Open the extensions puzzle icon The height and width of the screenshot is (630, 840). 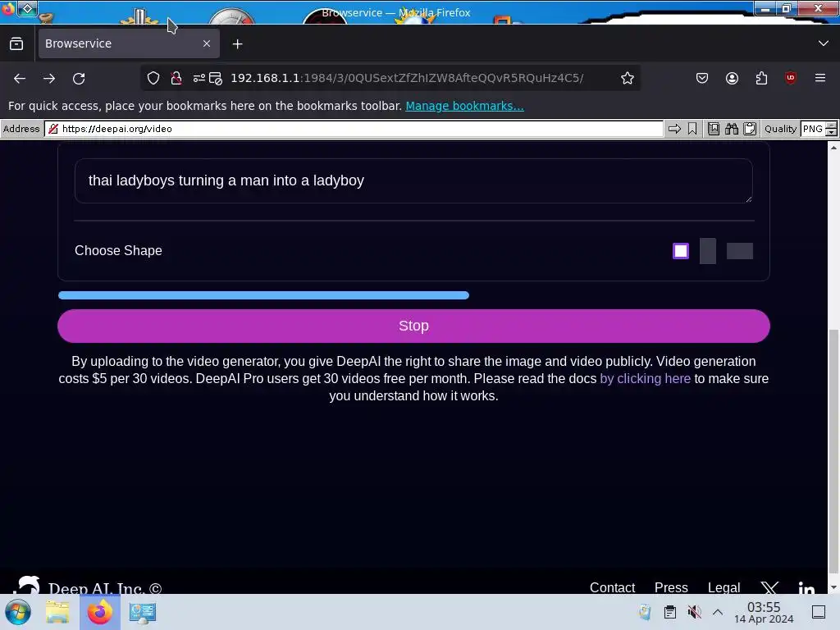pos(761,78)
